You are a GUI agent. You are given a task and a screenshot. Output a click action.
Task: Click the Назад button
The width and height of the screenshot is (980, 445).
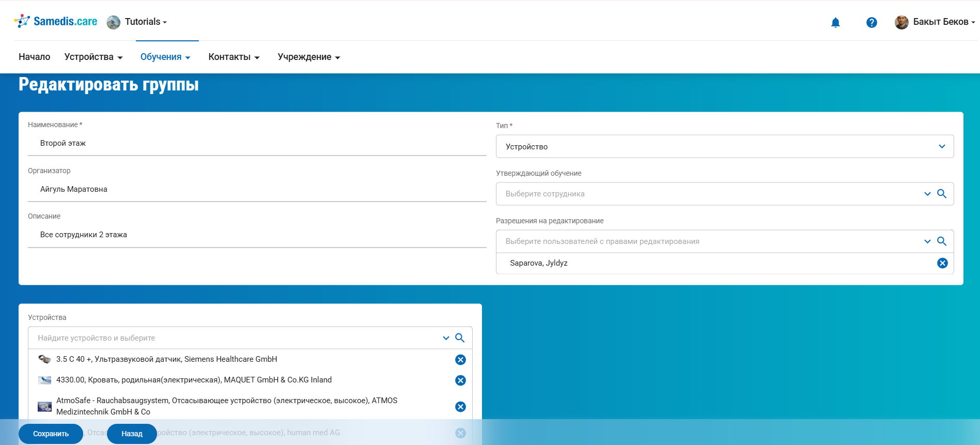(132, 434)
